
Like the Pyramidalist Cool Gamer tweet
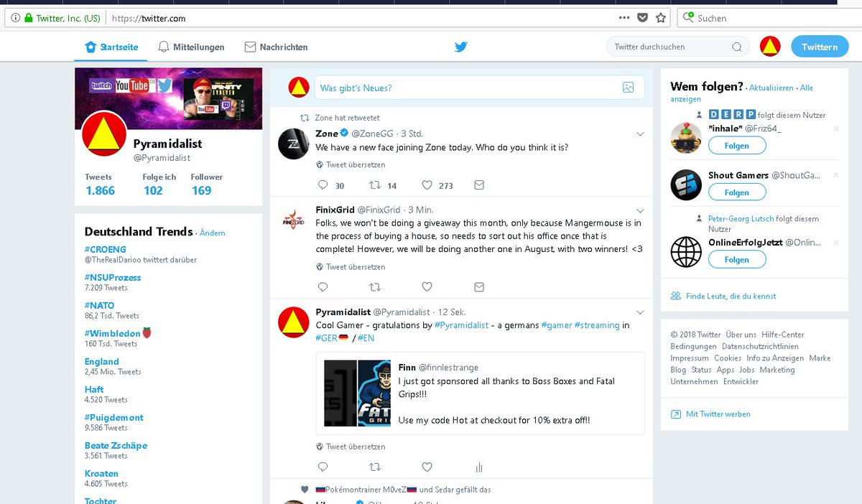(x=427, y=467)
